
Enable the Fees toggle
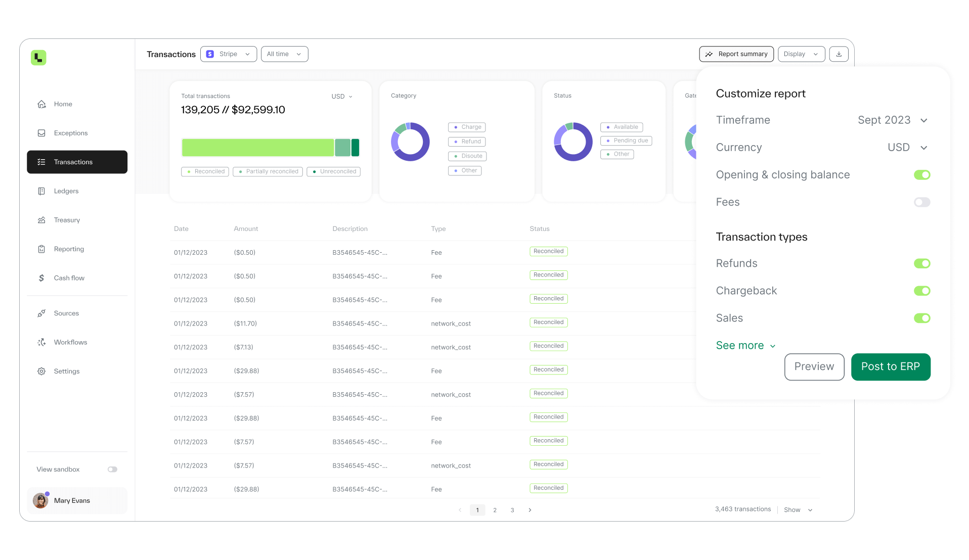(x=921, y=202)
